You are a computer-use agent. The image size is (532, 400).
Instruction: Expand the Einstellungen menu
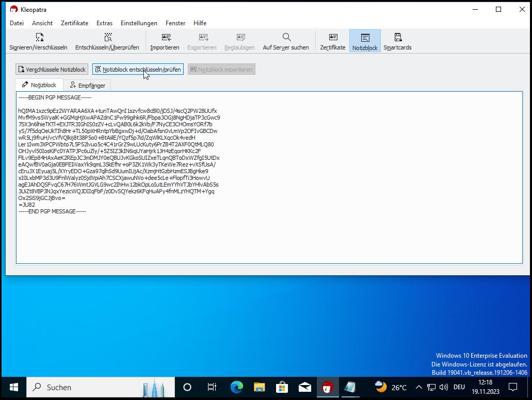[x=139, y=23]
